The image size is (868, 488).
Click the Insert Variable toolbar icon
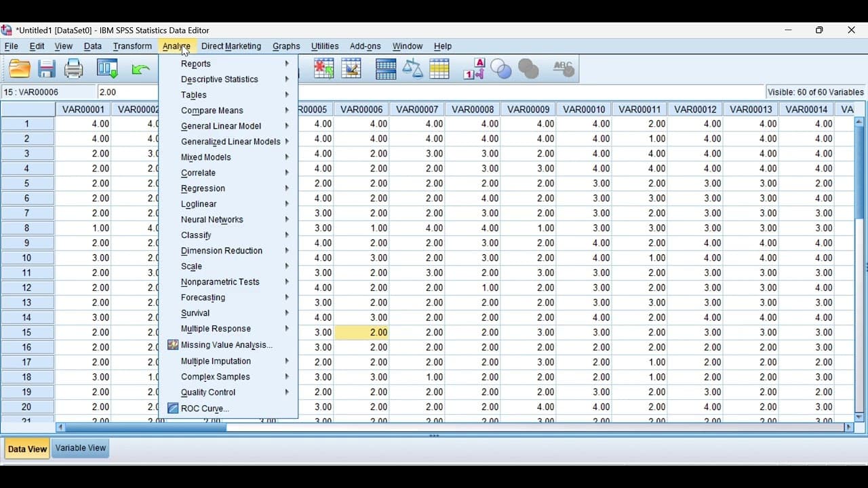tap(351, 68)
